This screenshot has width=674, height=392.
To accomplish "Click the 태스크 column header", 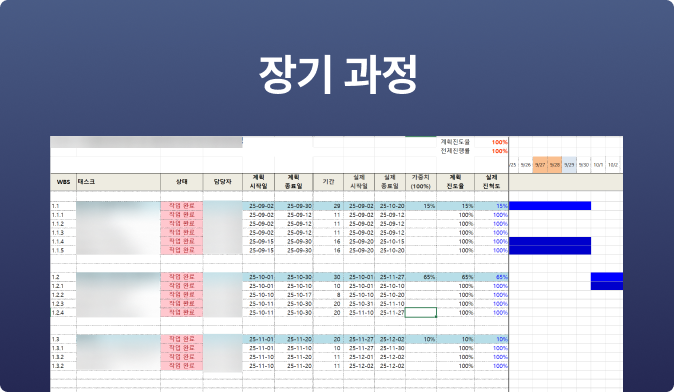I will point(119,182).
